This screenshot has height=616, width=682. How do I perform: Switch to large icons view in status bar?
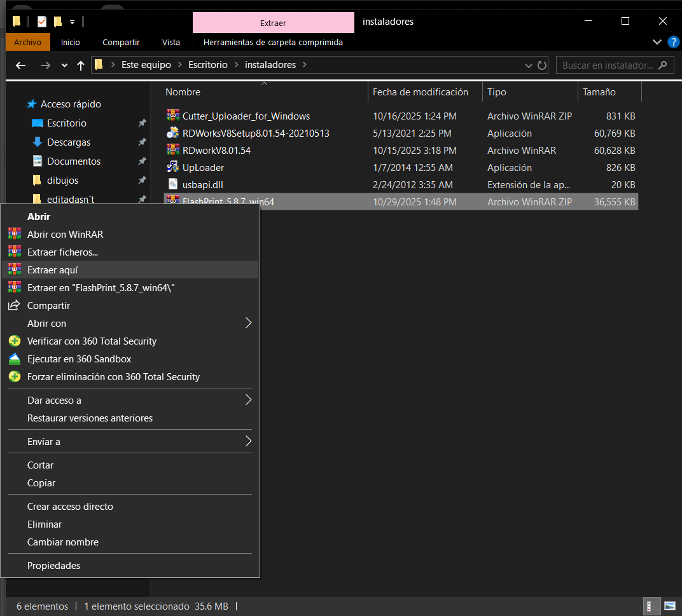click(x=669, y=606)
